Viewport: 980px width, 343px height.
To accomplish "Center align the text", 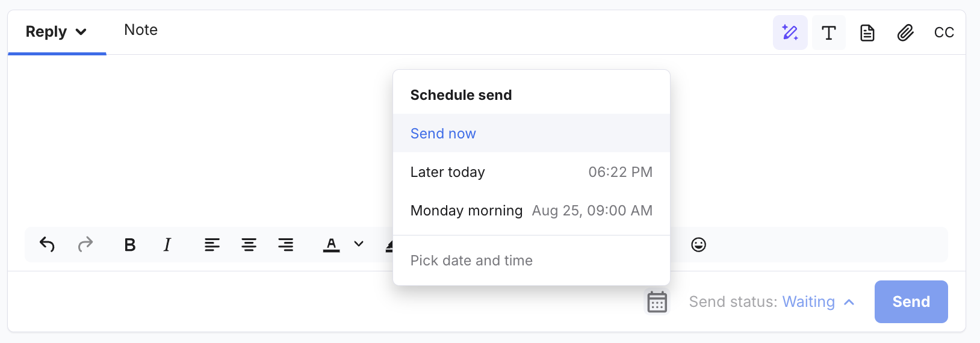I will (x=249, y=245).
